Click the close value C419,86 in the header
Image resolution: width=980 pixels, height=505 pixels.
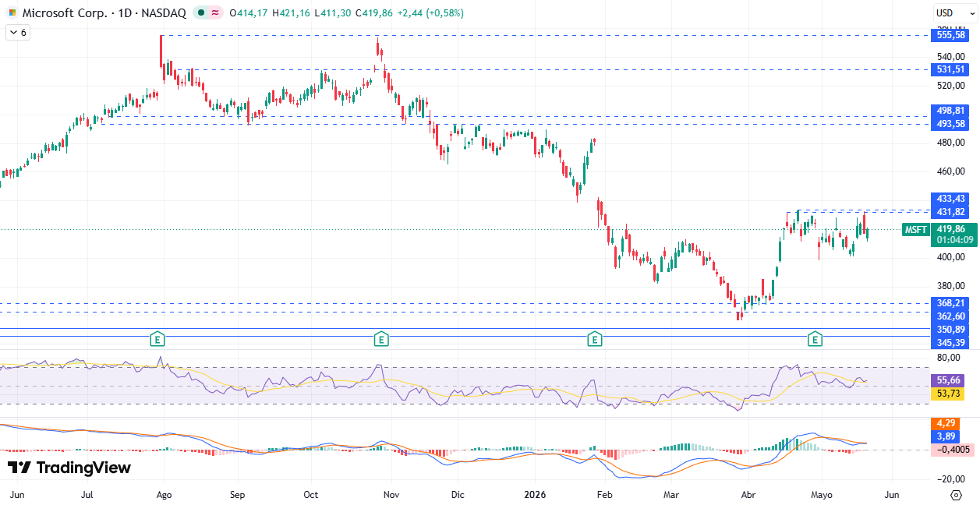[374, 13]
